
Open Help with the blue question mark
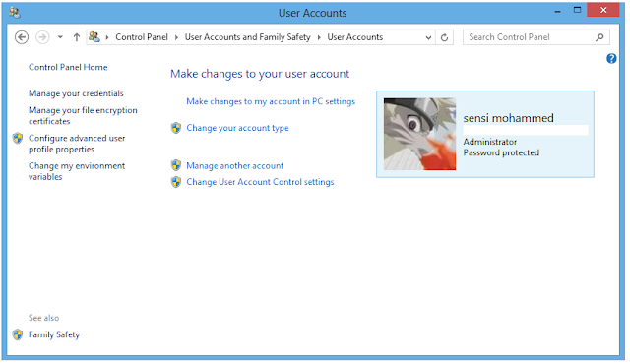(611, 59)
